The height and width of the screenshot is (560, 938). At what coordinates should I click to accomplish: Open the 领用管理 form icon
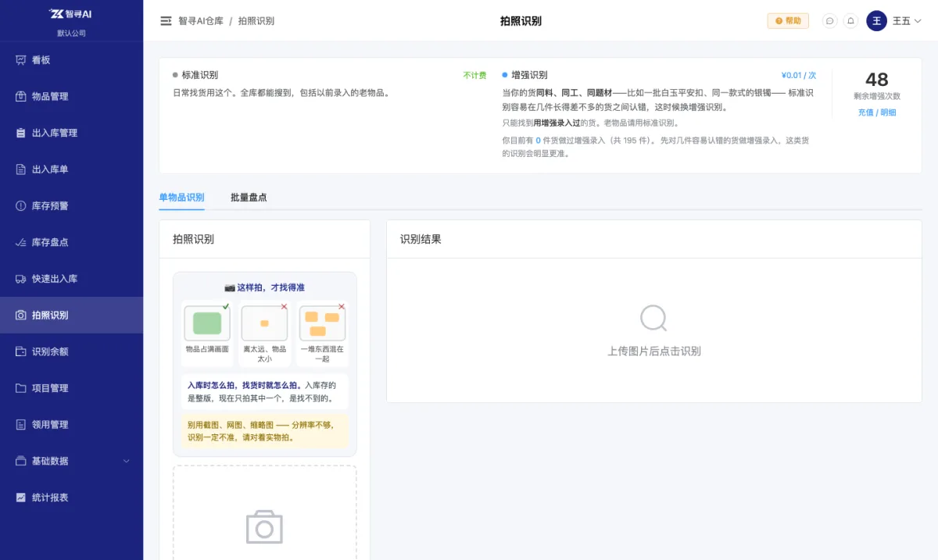click(21, 425)
